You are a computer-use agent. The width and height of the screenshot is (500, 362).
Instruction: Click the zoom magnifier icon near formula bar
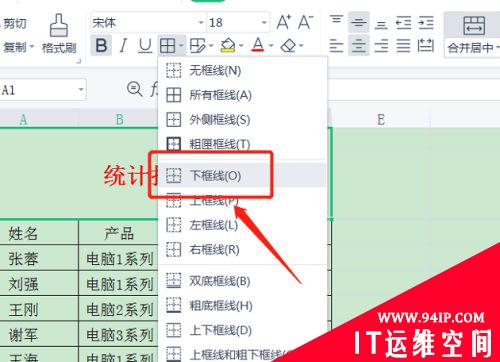click(x=135, y=89)
